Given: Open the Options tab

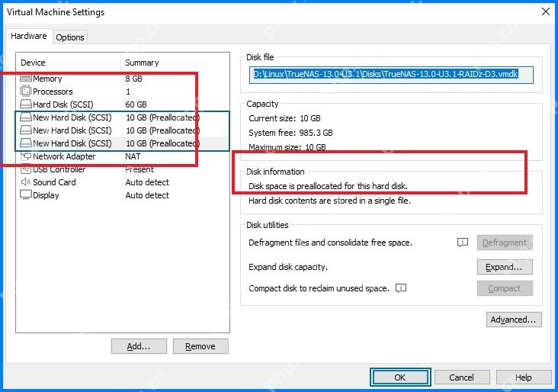Looking at the screenshot, I should [70, 37].
